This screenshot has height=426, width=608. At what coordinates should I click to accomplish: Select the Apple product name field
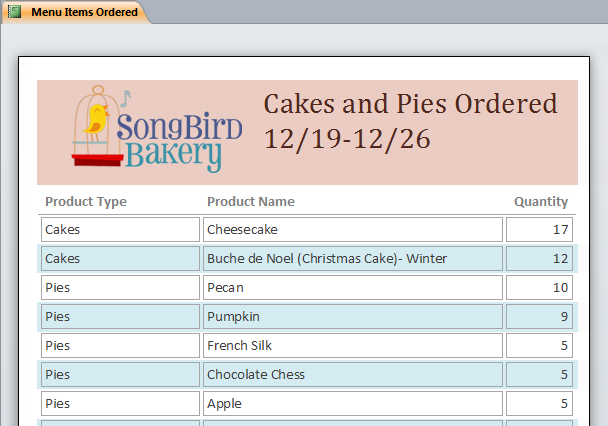click(353, 404)
